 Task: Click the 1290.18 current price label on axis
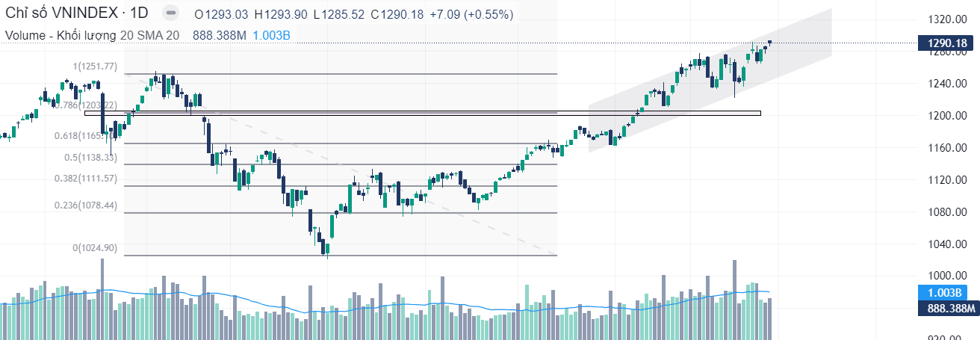point(947,43)
